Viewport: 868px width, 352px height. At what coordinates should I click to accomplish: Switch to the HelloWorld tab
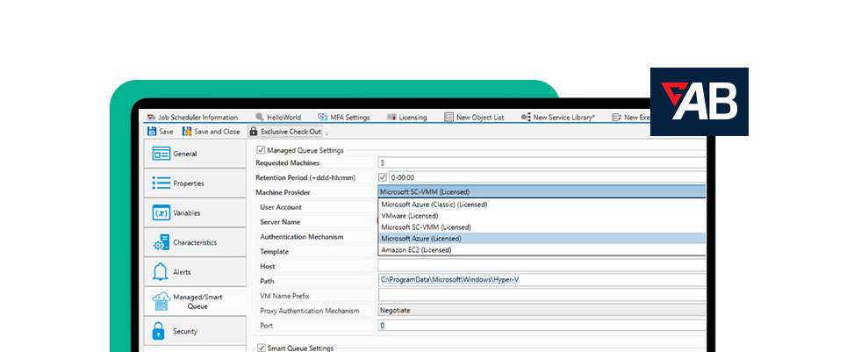pyautogui.click(x=278, y=118)
